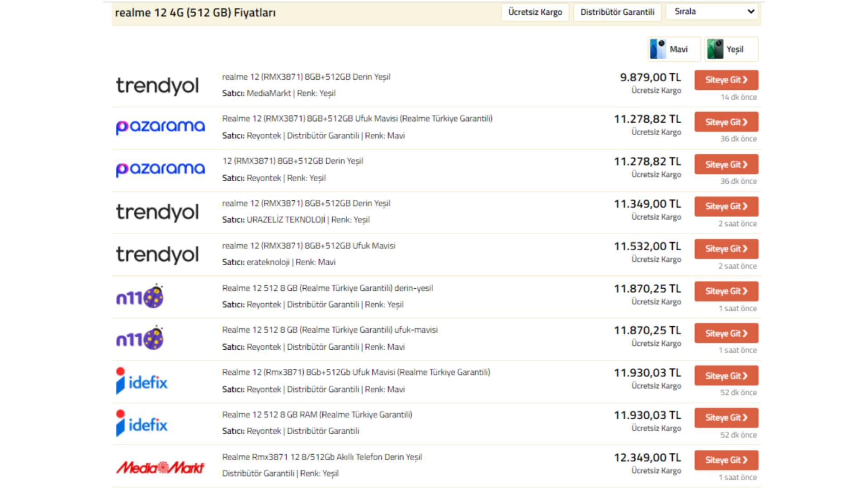Click idefix logo for 512 8 GB RAM listing

coord(142,423)
